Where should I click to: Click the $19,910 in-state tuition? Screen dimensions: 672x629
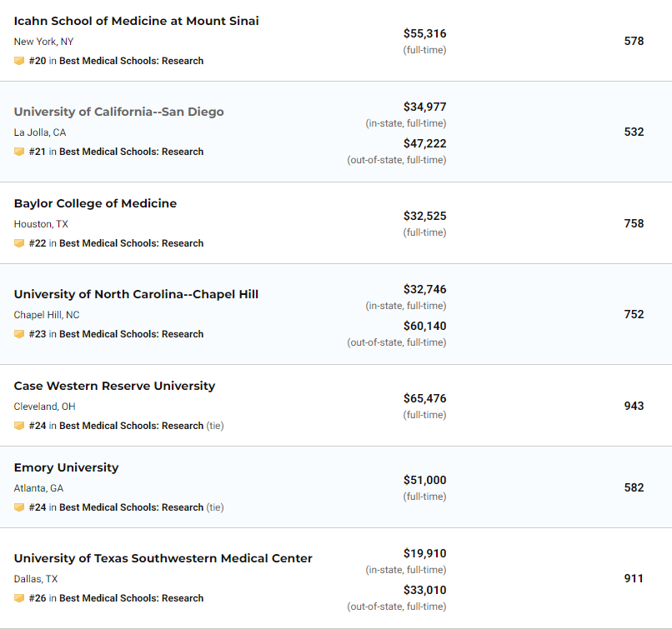point(424,553)
